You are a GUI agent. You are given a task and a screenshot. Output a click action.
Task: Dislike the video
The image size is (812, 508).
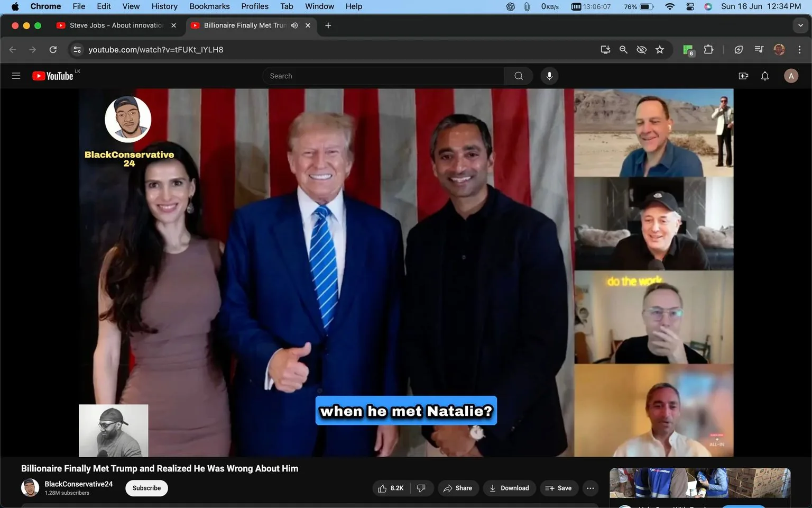tap(421, 488)
